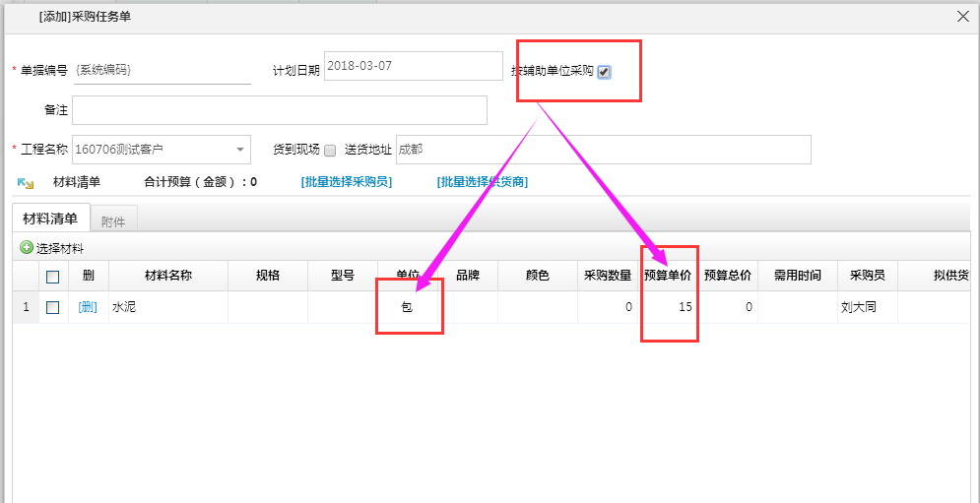
Task: Click the expand arrows icon beside 材料清单
Action: [27, 183]
